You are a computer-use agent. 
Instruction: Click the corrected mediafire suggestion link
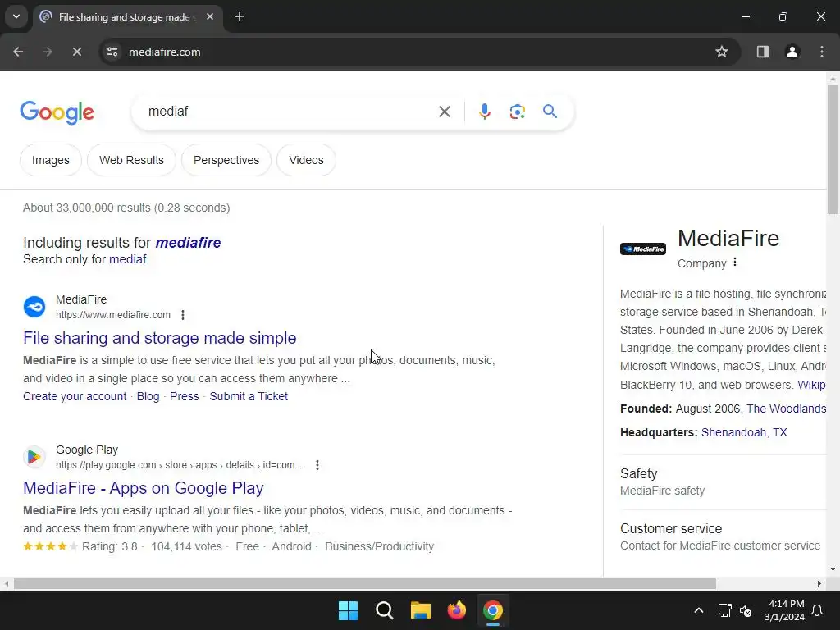point(188,243)
